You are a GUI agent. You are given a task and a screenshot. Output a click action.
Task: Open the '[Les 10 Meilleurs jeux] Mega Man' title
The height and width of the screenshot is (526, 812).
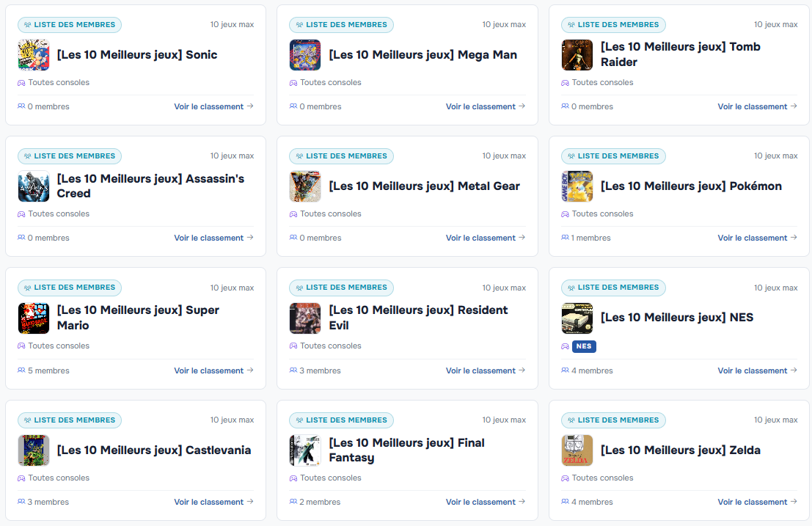pos(423,55)
